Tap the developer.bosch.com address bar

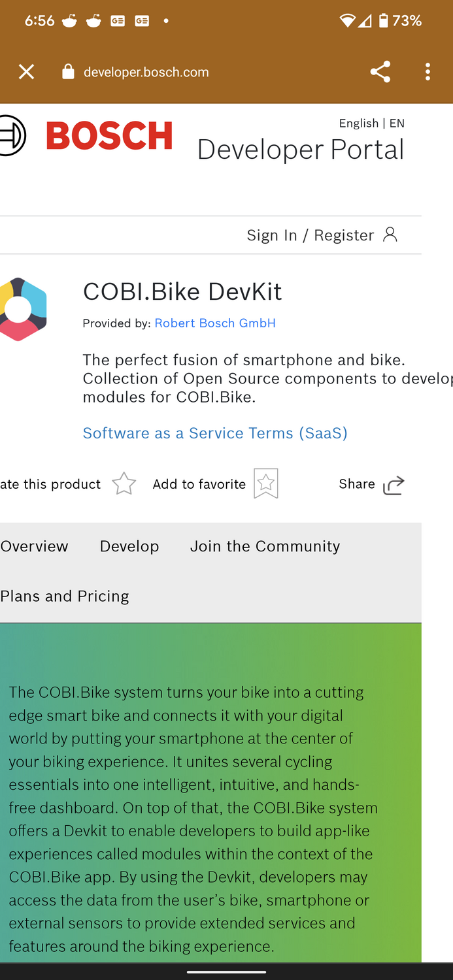coord(146,72)
